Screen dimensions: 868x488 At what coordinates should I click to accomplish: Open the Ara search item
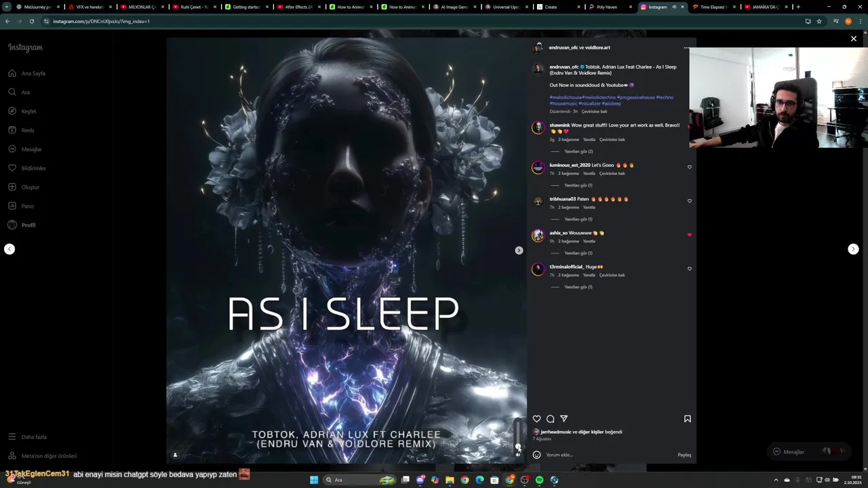(19, 92)
